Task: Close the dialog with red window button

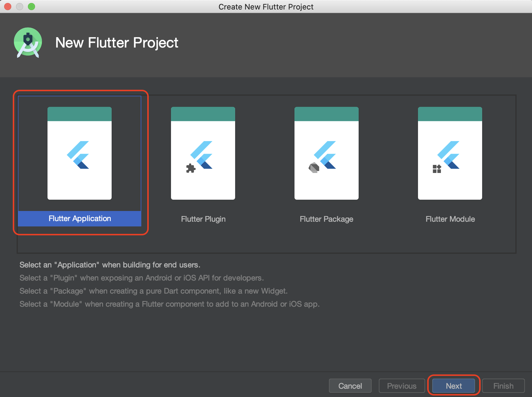Action: pyautogui.click(x=8, y=7)
